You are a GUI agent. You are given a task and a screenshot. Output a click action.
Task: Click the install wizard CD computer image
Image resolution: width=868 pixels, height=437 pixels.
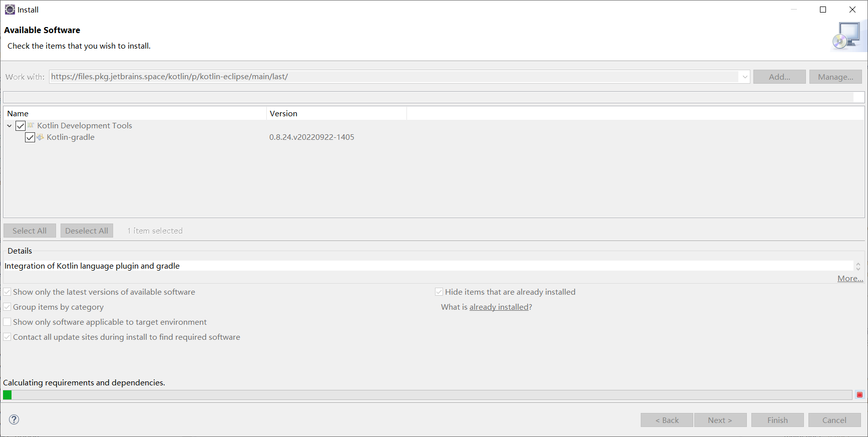click(847, 36)
